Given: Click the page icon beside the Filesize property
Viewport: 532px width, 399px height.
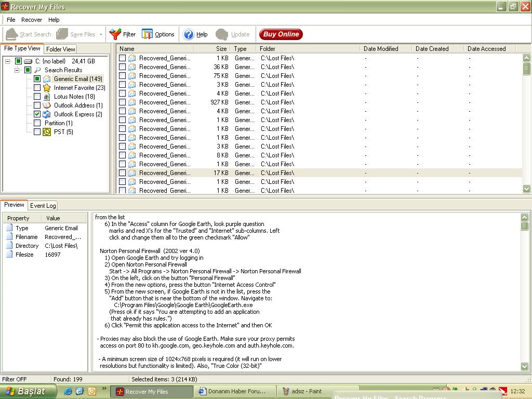Looking at the screenshot, I should click(9, 254).
